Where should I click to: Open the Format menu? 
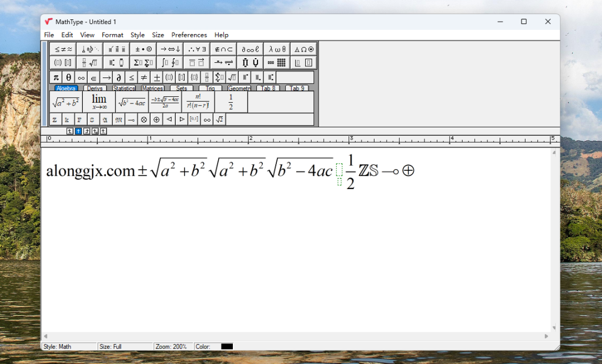(x=112, y=35)
